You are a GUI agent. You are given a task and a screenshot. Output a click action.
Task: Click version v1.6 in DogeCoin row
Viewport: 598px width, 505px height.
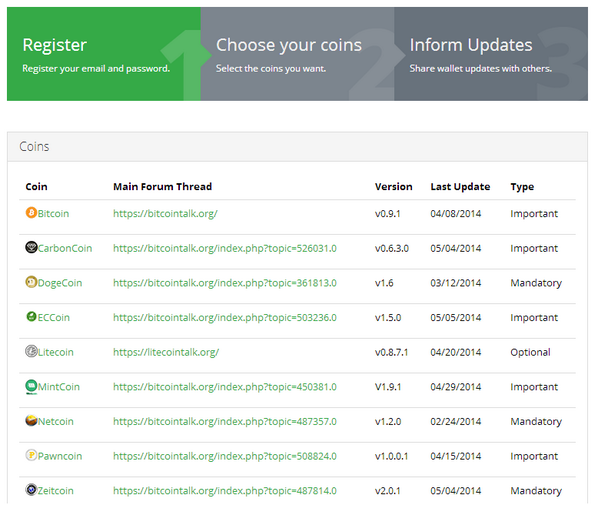point(384,283)
